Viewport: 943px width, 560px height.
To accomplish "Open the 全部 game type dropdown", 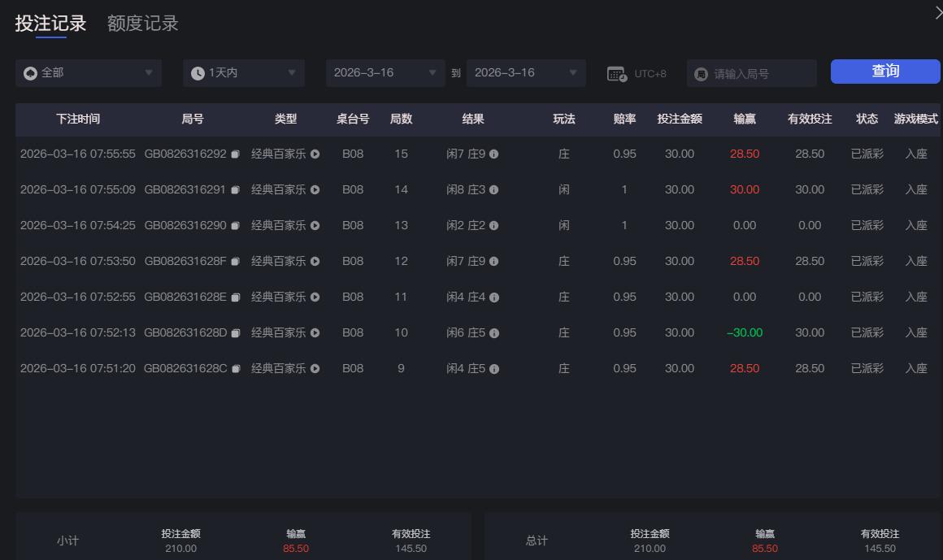I will pyautogui.click(x=88, y=72).
